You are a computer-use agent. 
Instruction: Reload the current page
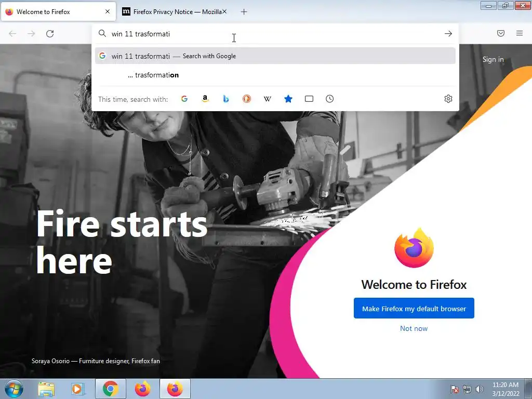coord(50,34)
